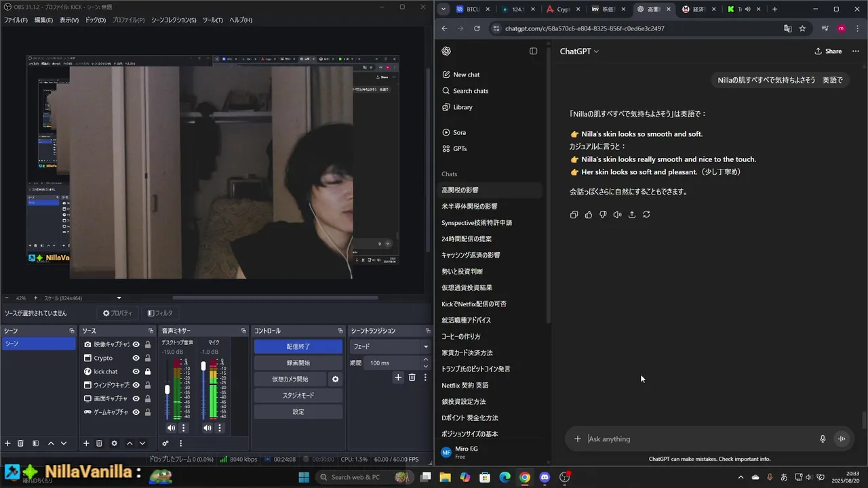Start ChatGPT voice mode
This screenshot has width=868, height=488.
tap(842, 439)
